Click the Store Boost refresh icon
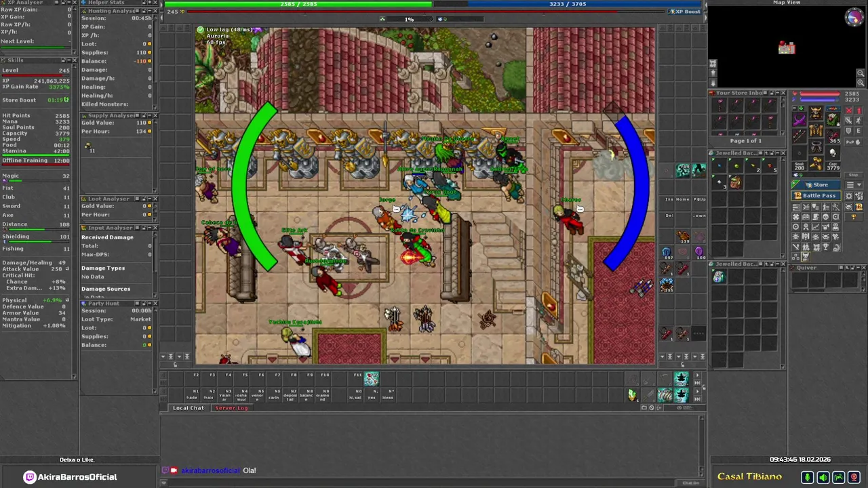Screen dimensions: 868x488 click(66, 100)
